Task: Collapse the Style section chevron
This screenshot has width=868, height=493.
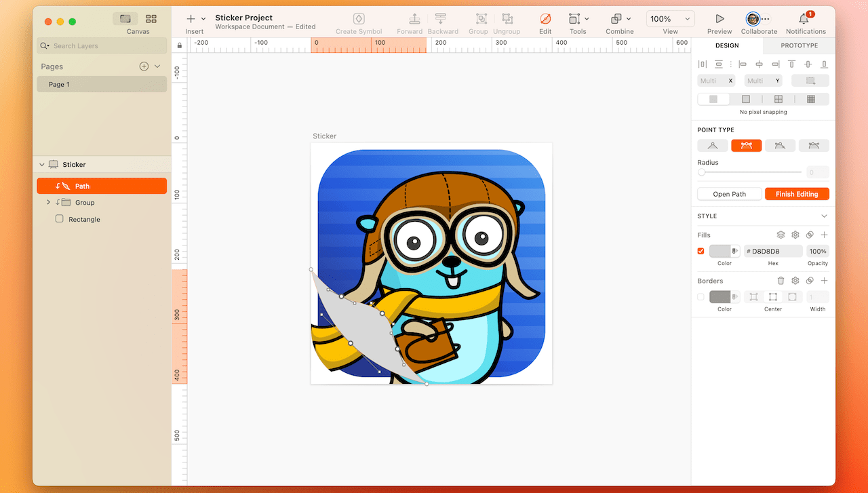Action: point(824,216)
